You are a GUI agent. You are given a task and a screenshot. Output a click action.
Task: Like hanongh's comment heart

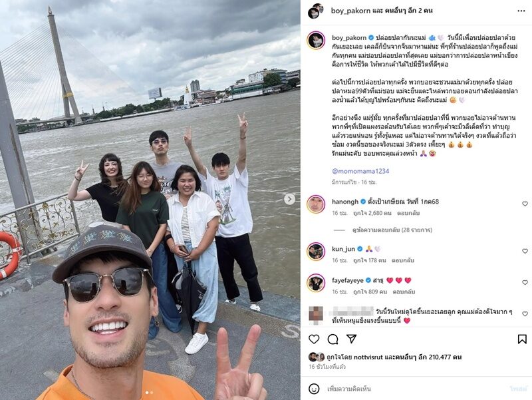point(525,204)
